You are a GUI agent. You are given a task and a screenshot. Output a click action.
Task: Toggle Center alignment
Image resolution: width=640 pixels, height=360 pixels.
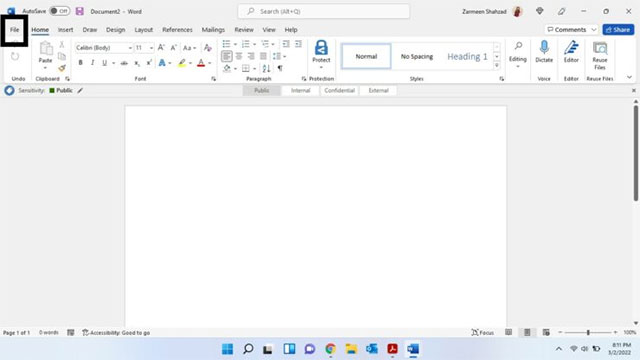coord(239,56)
